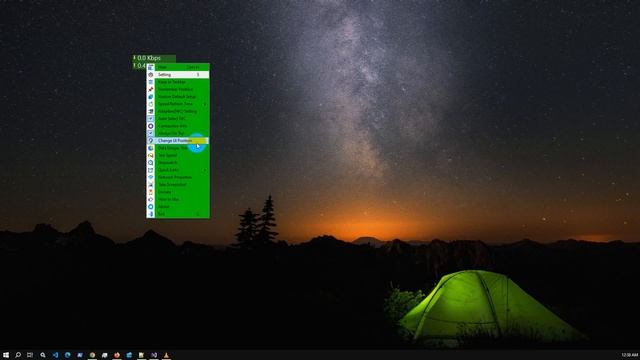The image size is (640, 360).
Task: Open Task View on the taskbar
Action: point(30,355)
